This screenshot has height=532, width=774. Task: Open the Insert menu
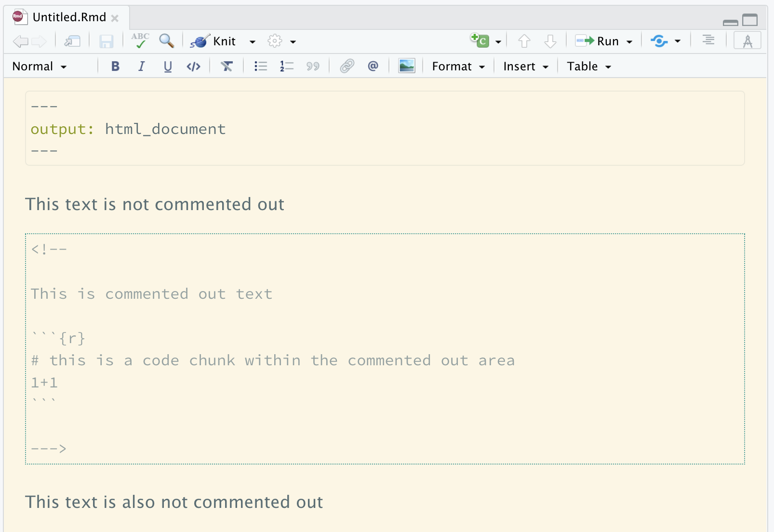(524, 66)
